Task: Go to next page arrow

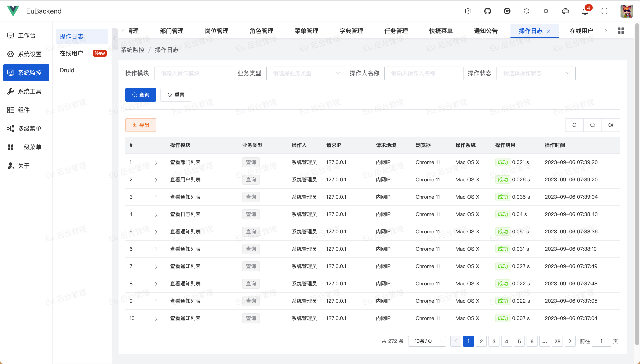Action: coord(570,341)
